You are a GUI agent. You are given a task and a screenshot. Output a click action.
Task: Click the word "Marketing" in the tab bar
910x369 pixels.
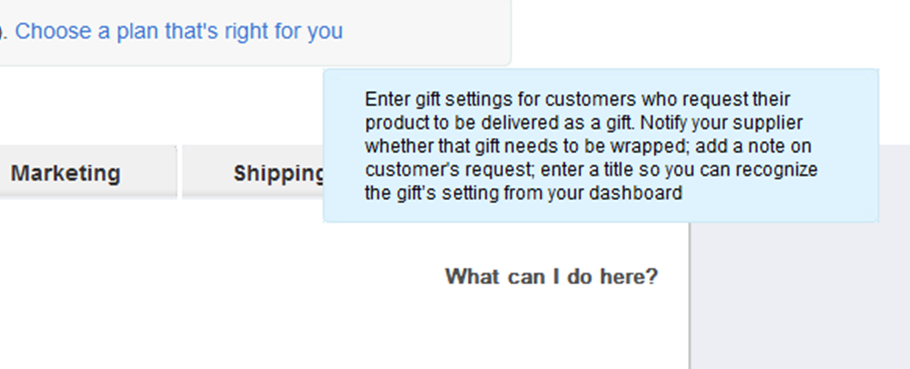pos(66,173)
